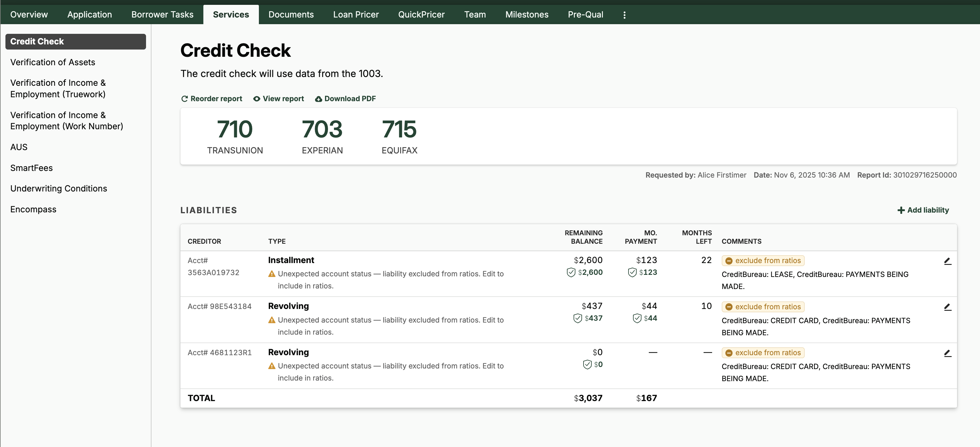Switch to the Loan Pricer tab

click(356, 15)
